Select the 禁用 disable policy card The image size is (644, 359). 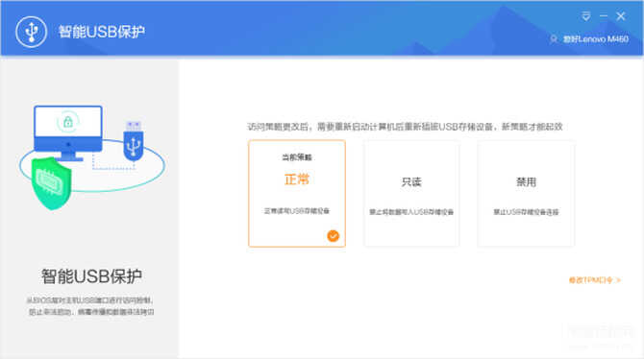pos(526,193)
